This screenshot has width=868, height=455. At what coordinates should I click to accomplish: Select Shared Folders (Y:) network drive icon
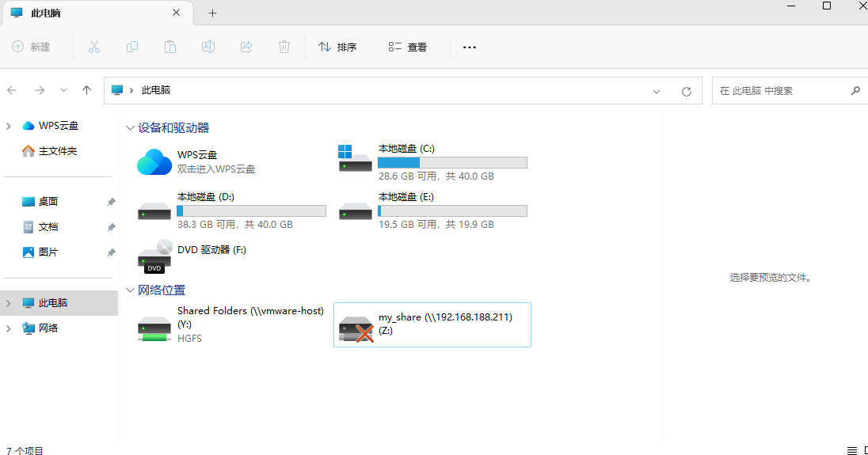(154, 328)
